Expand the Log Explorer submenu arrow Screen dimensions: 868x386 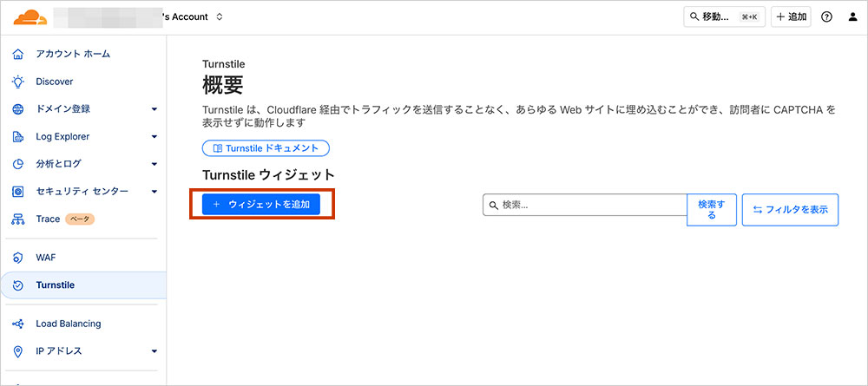click(x=154, y=137)
